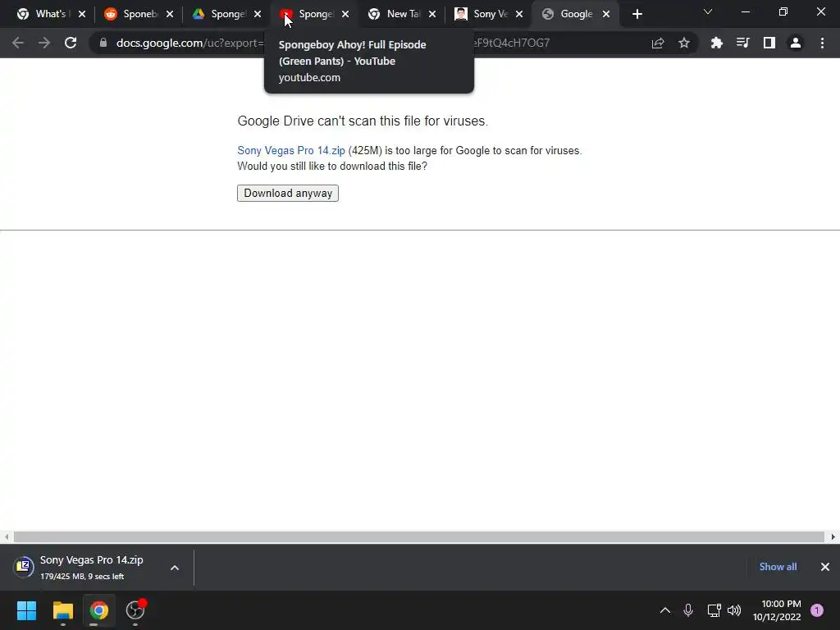Viewport: 840px width, 630px height.
Task: Close the Google Drive tab
Action: [258, 15]
